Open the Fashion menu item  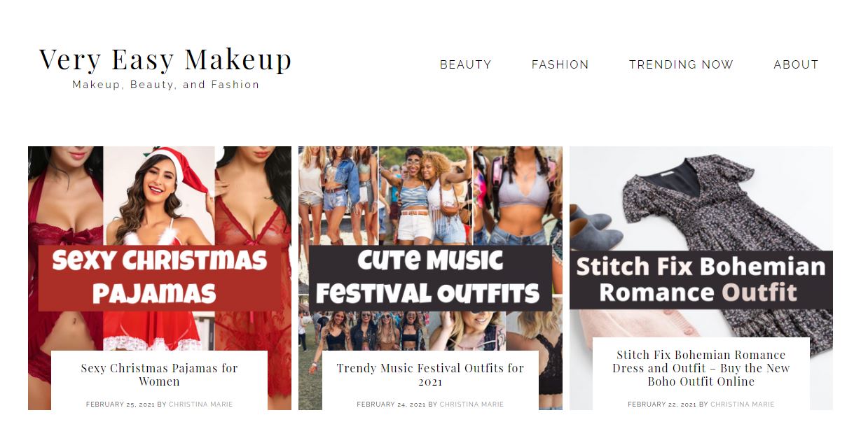(560, 64)
